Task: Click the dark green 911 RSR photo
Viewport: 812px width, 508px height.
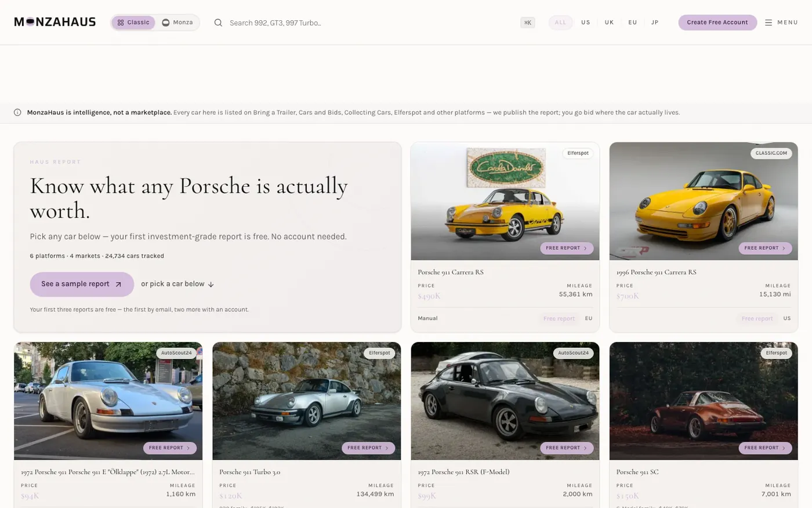Action: click(x=505, y=401)
